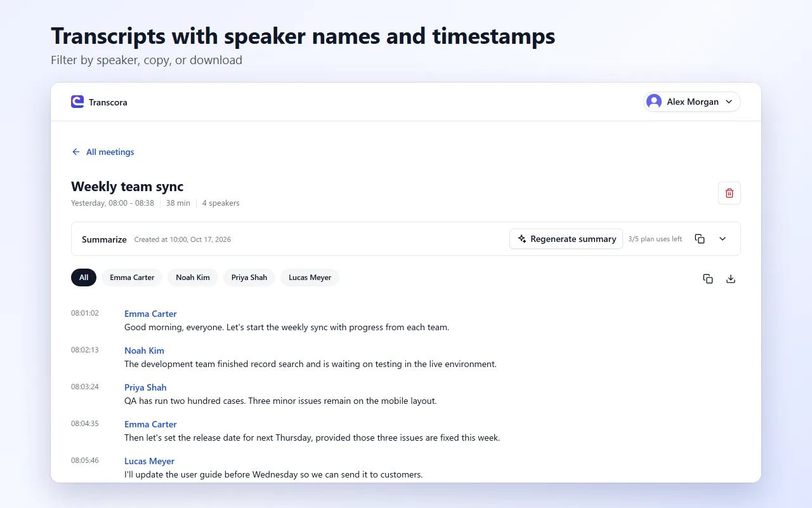Viewport: 812px width, 508px height.
Task: Click the 08:01:02 timestamp
Action: [x=85, y=313]
